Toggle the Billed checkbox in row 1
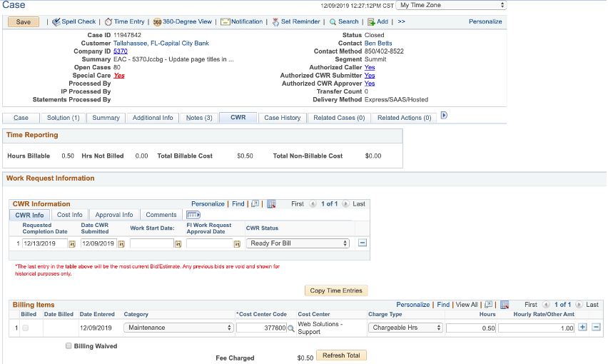608x364 pixels. click(x=26, y=328)
